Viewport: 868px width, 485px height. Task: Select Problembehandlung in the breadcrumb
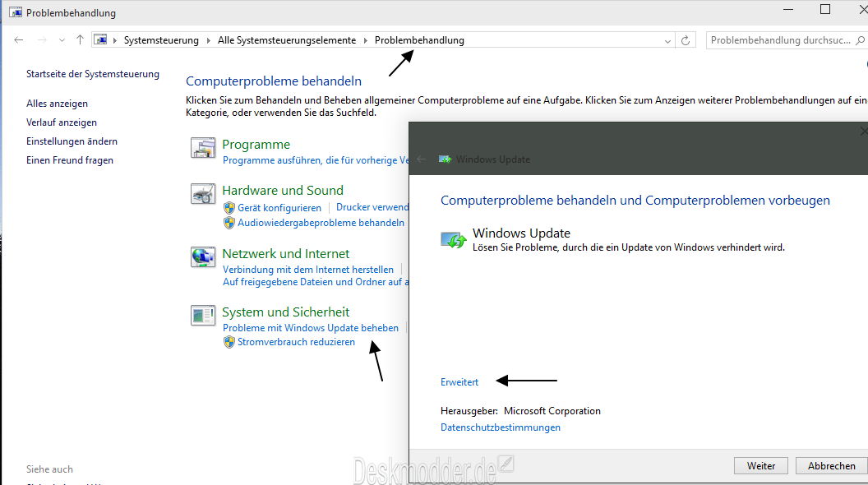tap(419, 39)
